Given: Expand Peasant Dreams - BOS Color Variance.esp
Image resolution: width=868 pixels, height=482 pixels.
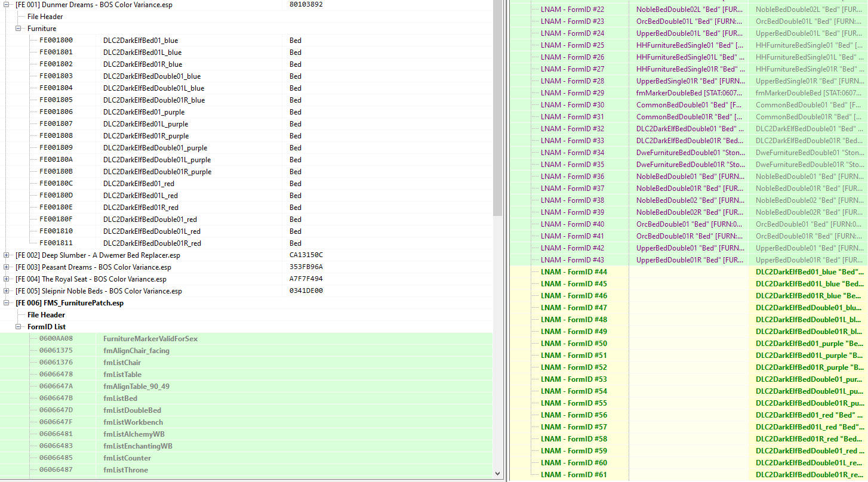Looking at the screenshot, I should (x=7, y=267).
